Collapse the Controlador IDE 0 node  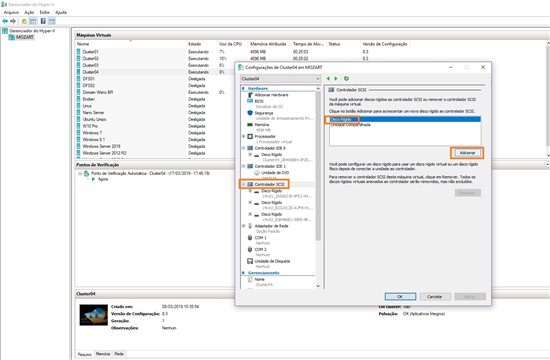click(x=243, y=148)
